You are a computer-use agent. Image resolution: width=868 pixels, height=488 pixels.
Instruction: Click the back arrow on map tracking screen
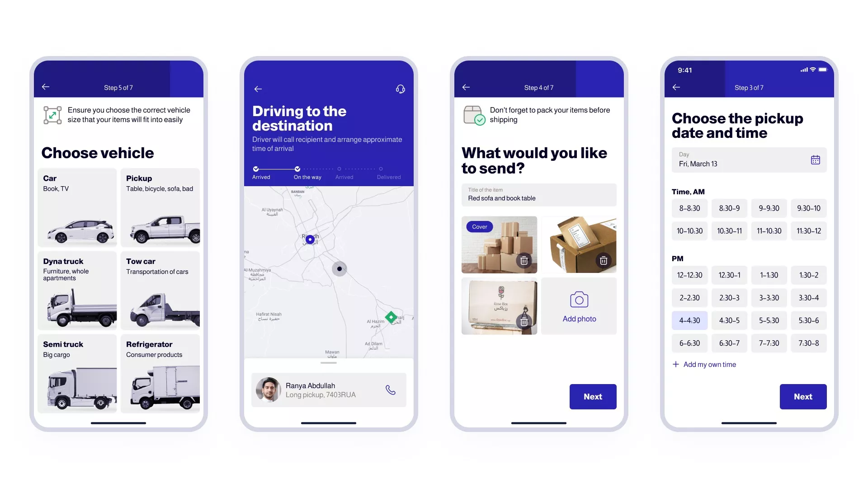point(258,89)
